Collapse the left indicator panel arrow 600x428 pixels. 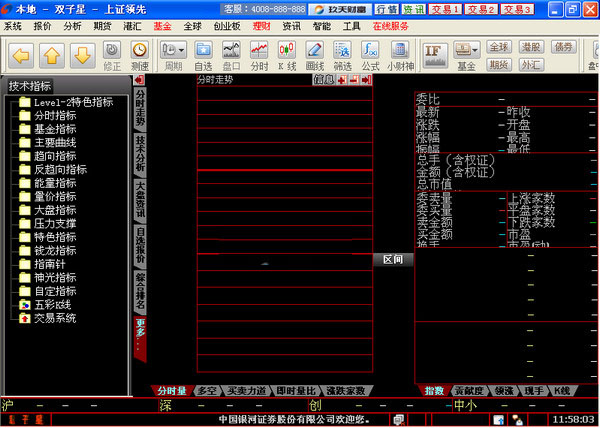point(139,83)
